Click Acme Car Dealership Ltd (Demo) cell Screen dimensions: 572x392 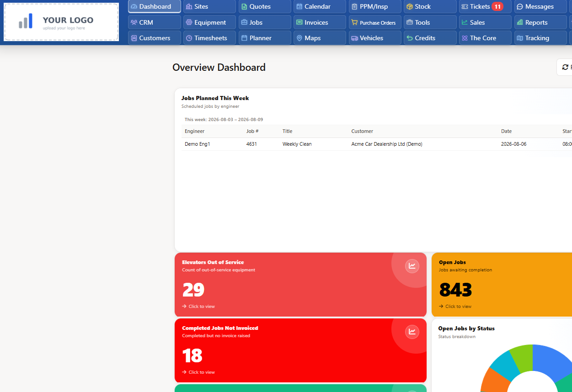[x=387, y=144]
